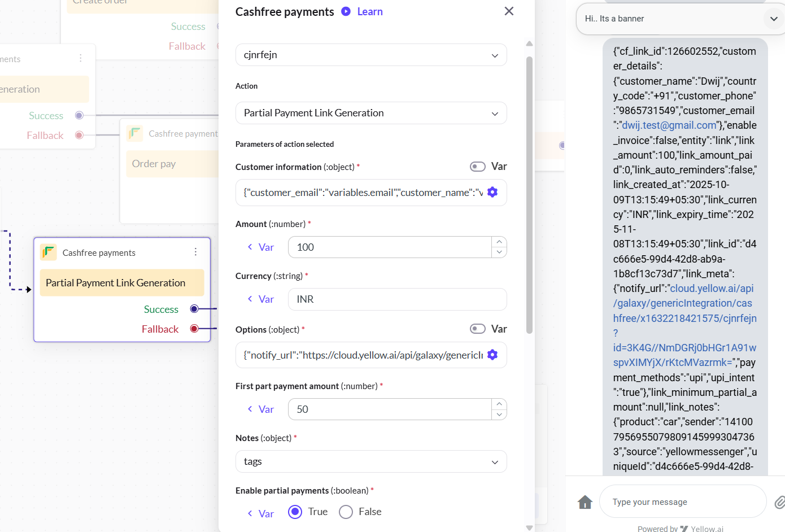Open the Action dropdown Partial Payment Link Generation

tap(371, 113)
